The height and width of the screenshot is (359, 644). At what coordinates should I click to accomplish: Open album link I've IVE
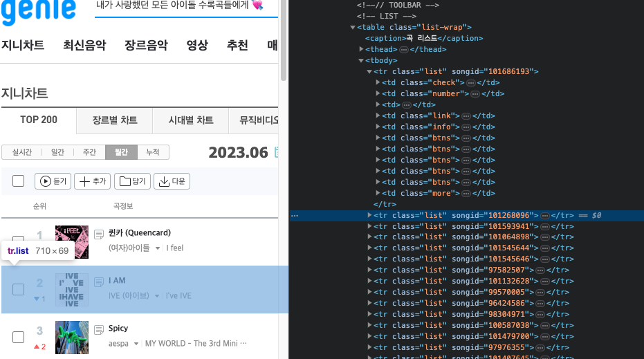click(178, 296)
